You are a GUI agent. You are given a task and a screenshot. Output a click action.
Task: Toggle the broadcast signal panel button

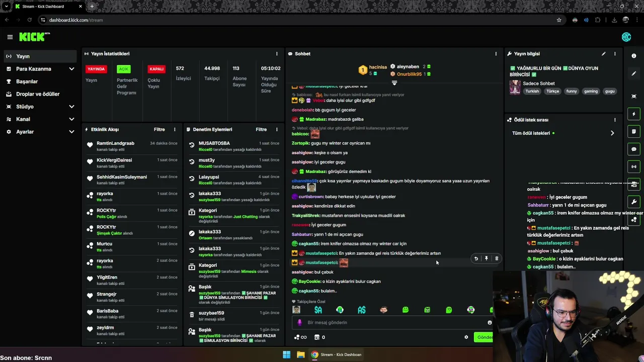[634, 166]
